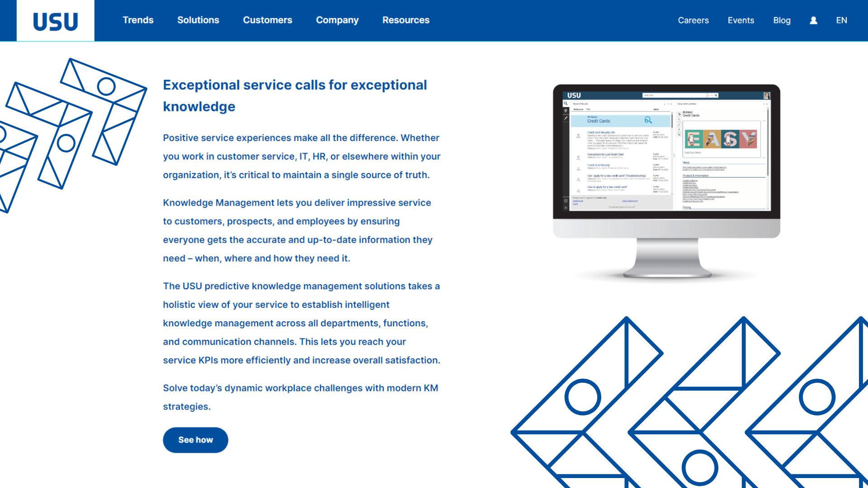Screen dimensions: 868x488
Task: Click the Events link in the header
Action: tap(741, 20)
